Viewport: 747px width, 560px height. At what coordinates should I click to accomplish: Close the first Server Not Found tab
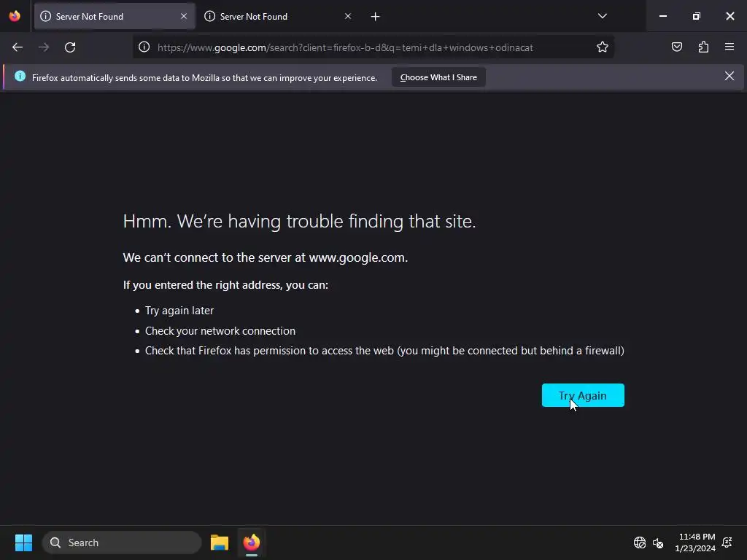[184, 16]
